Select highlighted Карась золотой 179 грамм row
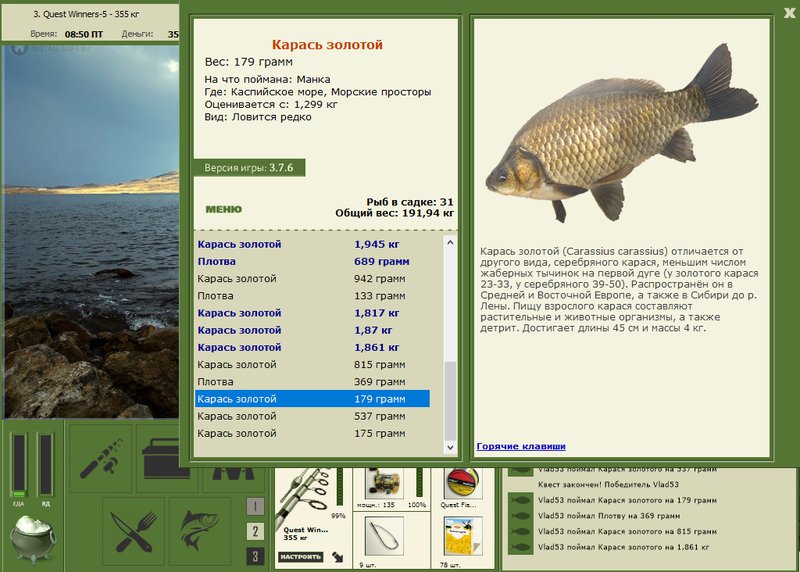800x572 pixels. pos(312,399)
